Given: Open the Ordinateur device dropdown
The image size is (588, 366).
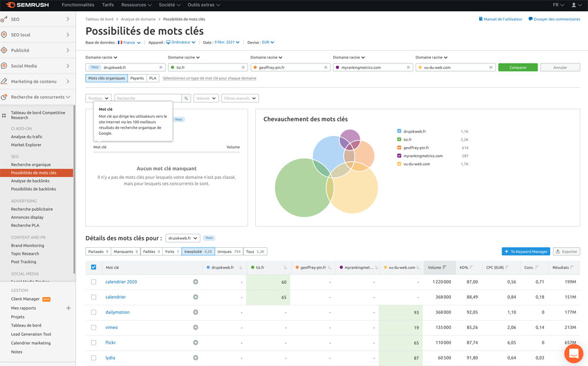Looking at the screenshot, I should coord(181,42).
